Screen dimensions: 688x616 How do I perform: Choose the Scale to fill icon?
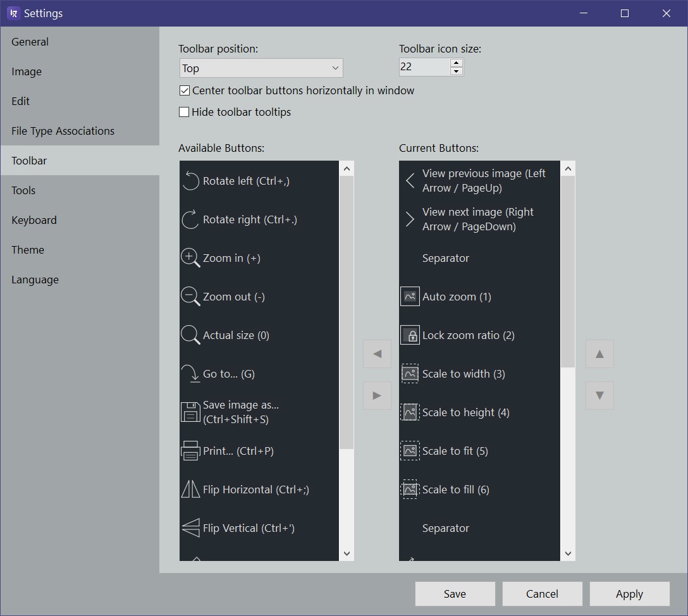(x=410, y=490)
